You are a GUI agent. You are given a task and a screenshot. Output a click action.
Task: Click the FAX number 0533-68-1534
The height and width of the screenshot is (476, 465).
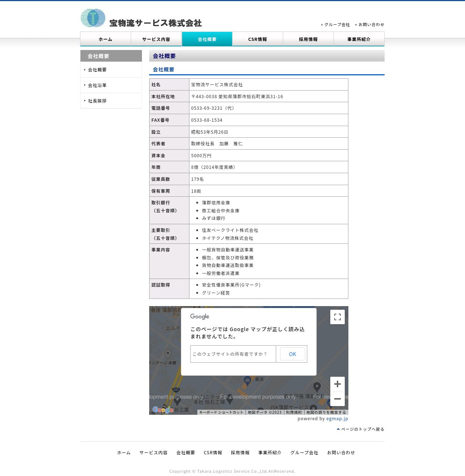coord(207,120)
